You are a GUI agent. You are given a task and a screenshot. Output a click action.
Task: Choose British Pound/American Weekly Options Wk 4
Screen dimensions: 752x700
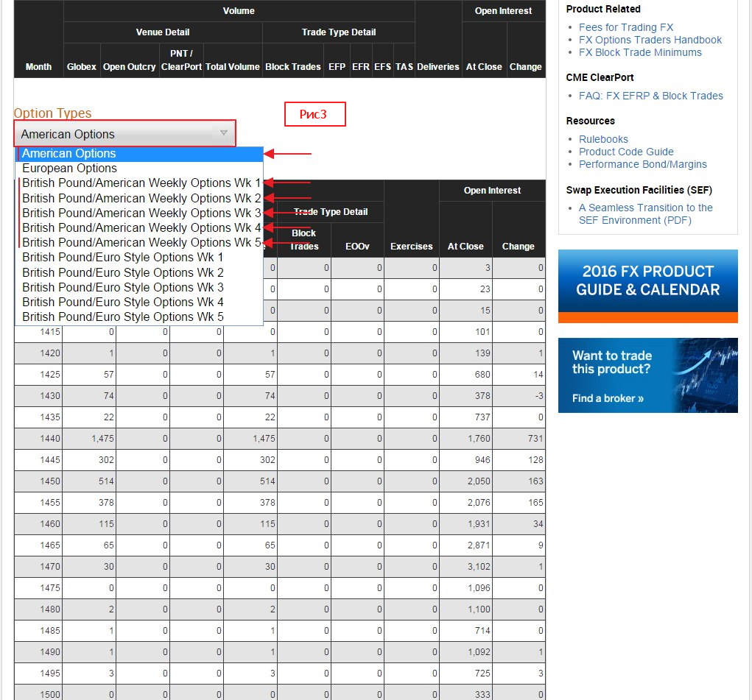(x=139, y=227)
